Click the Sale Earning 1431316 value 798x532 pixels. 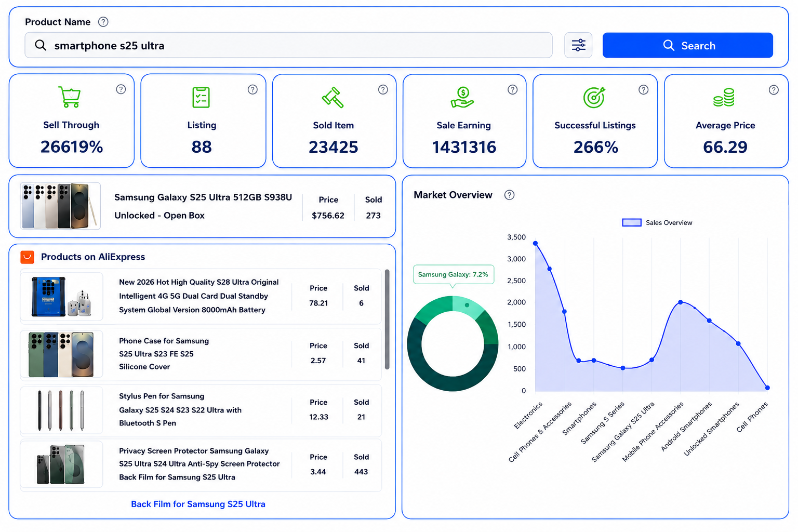pos(464,148)
